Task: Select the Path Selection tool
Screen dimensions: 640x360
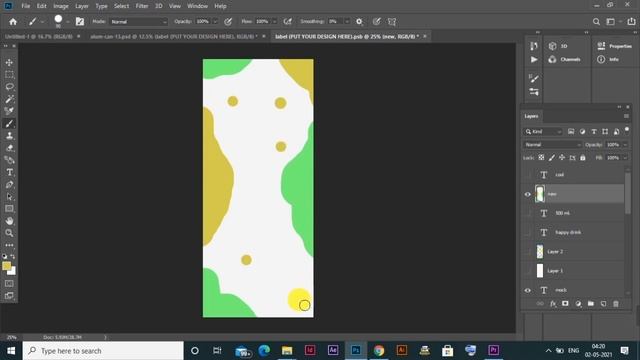Action: click(x=9, y=197)
